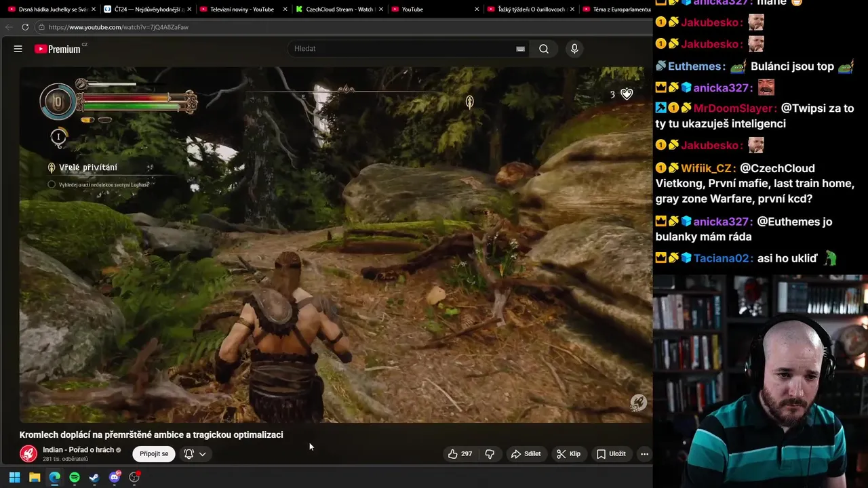
Task: Open the YouTube hamburger guide menu
Action: (18, 49)
